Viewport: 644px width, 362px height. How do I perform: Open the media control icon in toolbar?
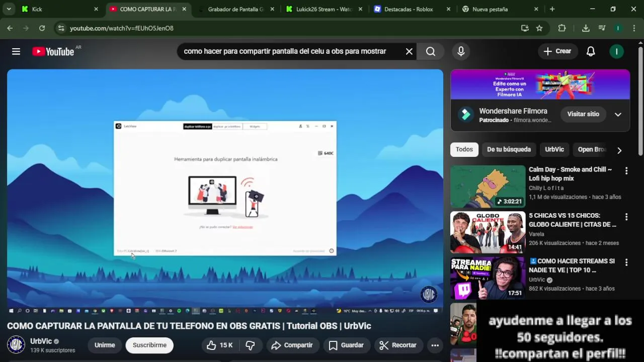[x=602, y=28]
